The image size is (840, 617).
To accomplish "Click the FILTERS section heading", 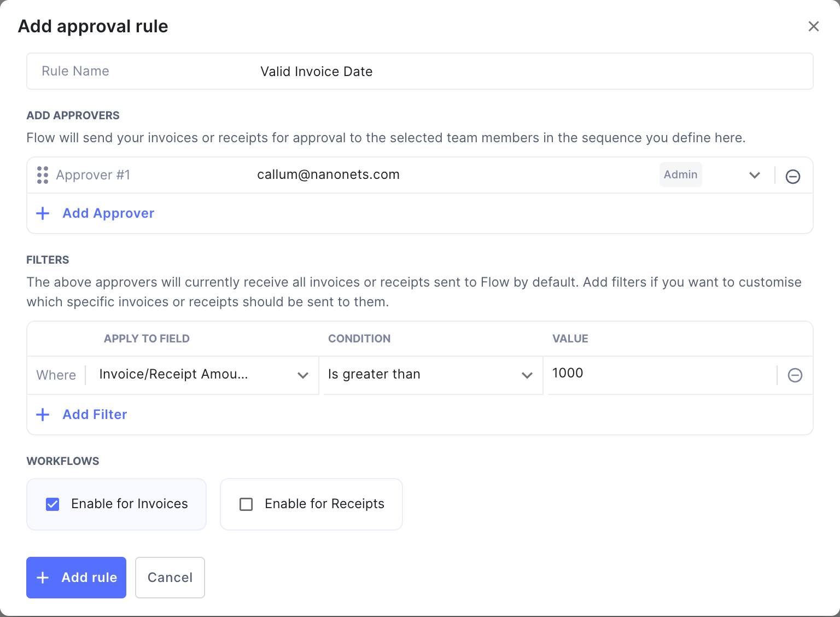I will [x=48, y=260].
